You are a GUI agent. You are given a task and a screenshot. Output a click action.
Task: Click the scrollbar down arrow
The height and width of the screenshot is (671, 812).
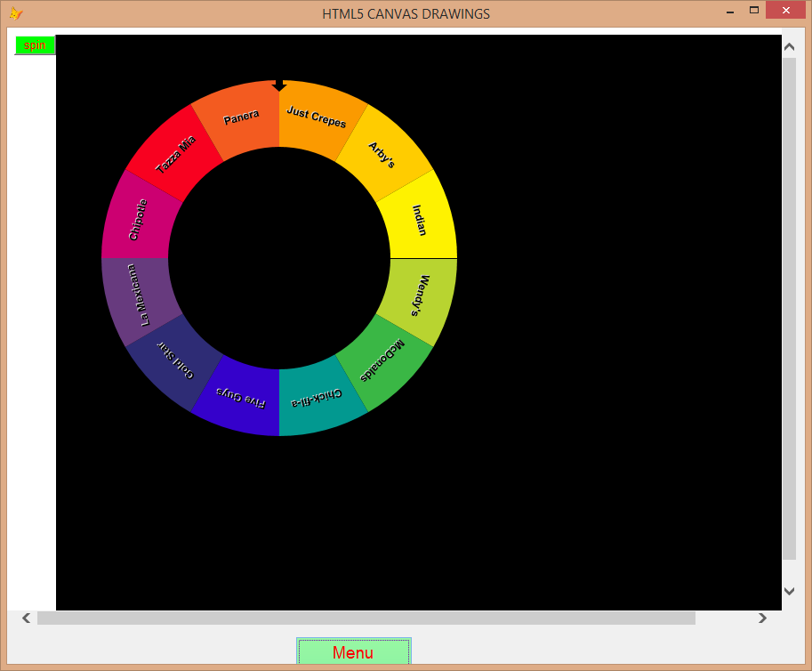[789, 591]
